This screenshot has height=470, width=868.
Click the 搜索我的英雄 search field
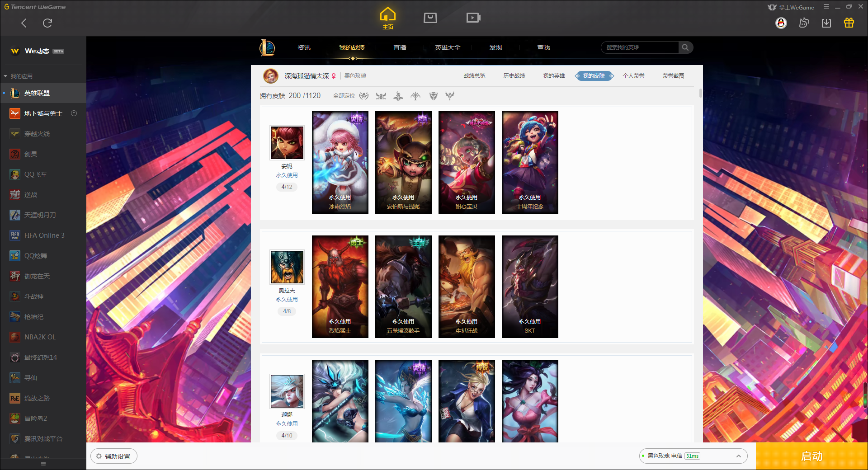640,47
